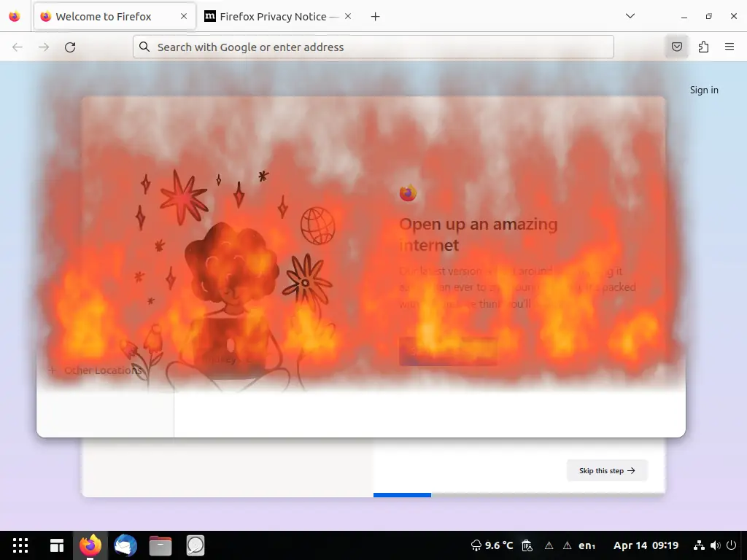
Task: Close the Welcome to Firefox tab
Action: [x=184, y=16]
